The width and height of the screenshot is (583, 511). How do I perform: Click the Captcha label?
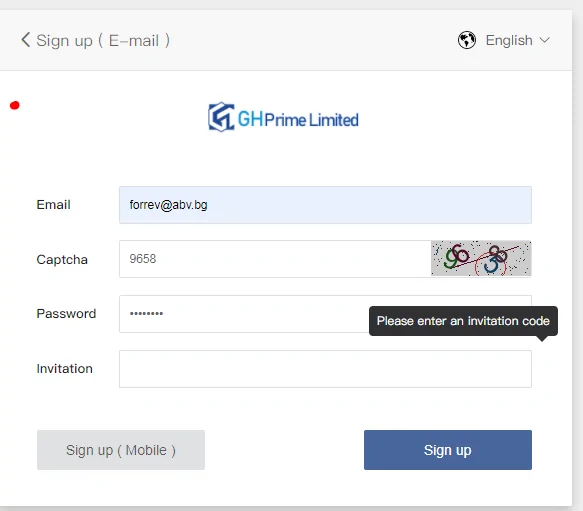coord(62,260)
